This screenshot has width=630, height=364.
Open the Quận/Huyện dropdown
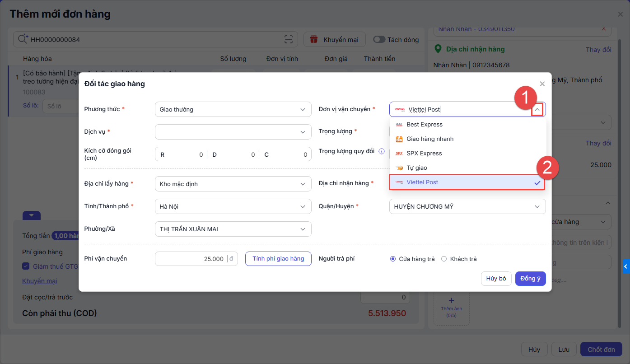pyautogui.click(x=467, y=206)
